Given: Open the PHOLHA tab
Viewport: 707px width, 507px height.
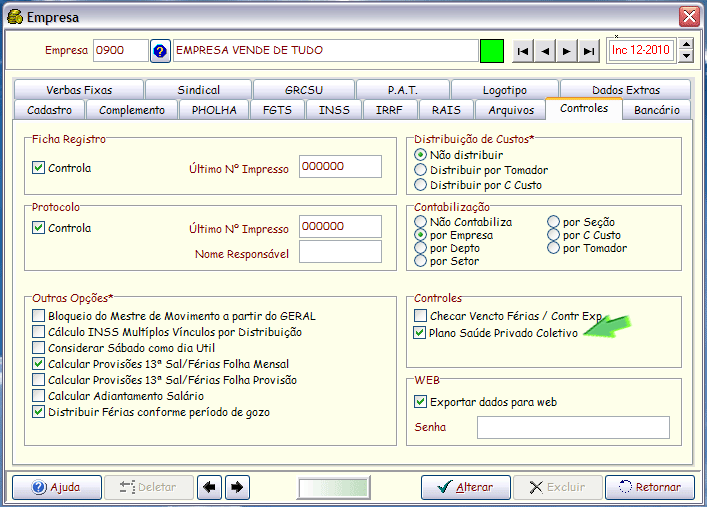Looking at the screenshot, I should 214,110.
